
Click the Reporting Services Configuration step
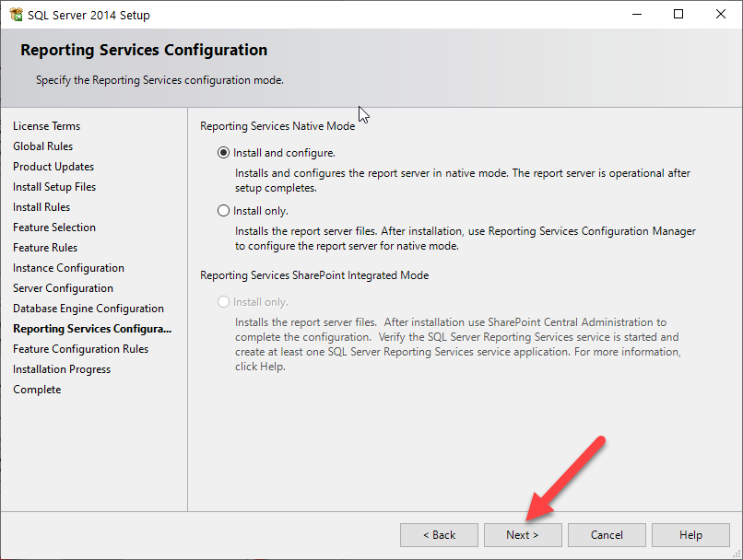click(x=92, y=329)
